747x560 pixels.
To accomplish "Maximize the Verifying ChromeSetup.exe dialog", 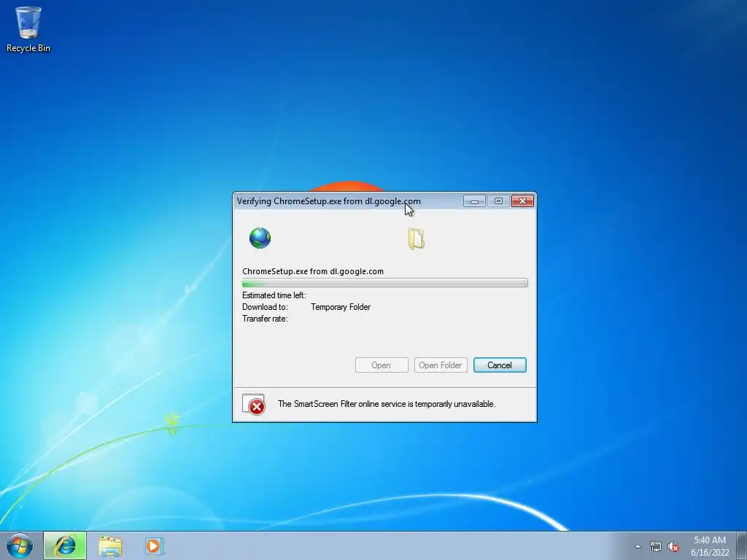I will tap(498, 201).
